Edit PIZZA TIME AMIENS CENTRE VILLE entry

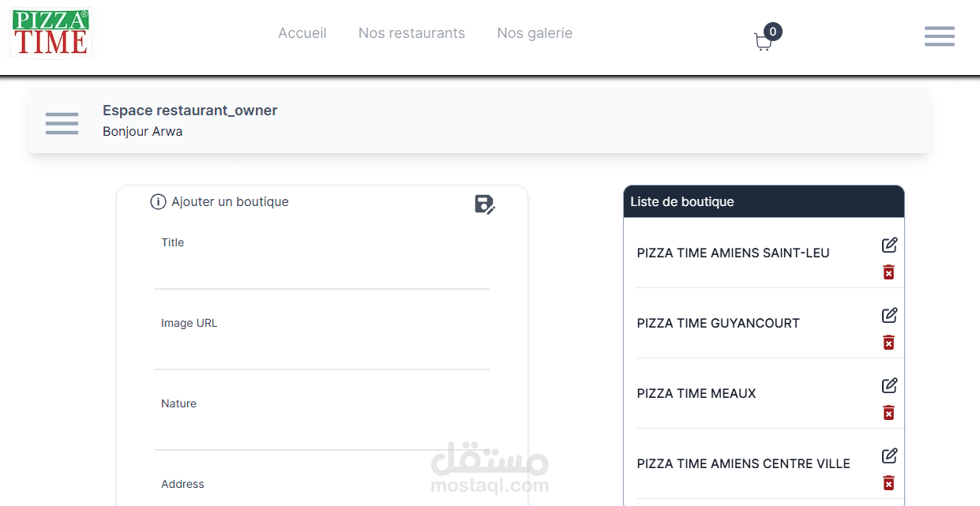pos(889,455)
